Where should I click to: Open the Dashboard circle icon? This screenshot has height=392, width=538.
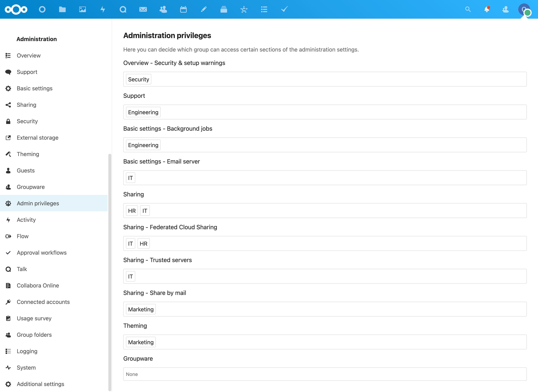tap(42, 10)
